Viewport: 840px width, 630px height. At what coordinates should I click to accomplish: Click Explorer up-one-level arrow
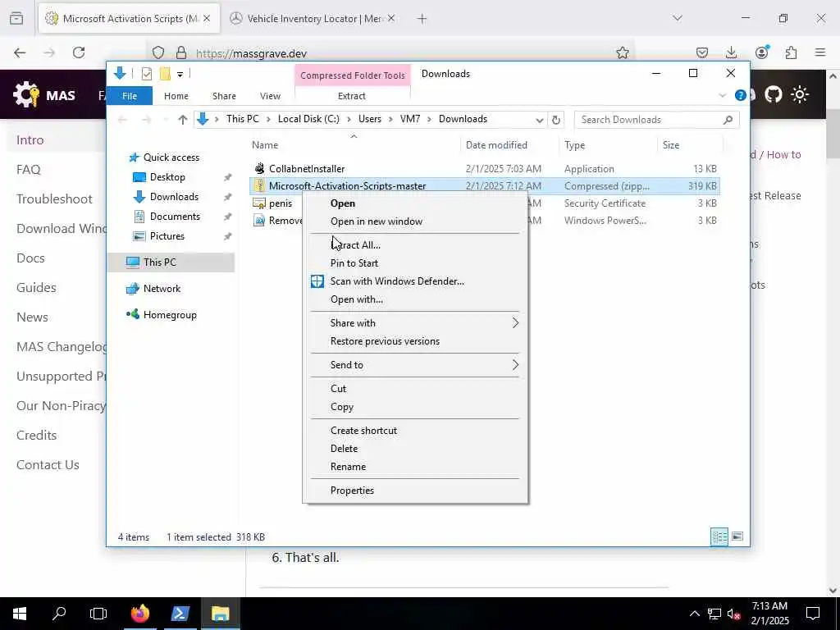pos(183,120)
